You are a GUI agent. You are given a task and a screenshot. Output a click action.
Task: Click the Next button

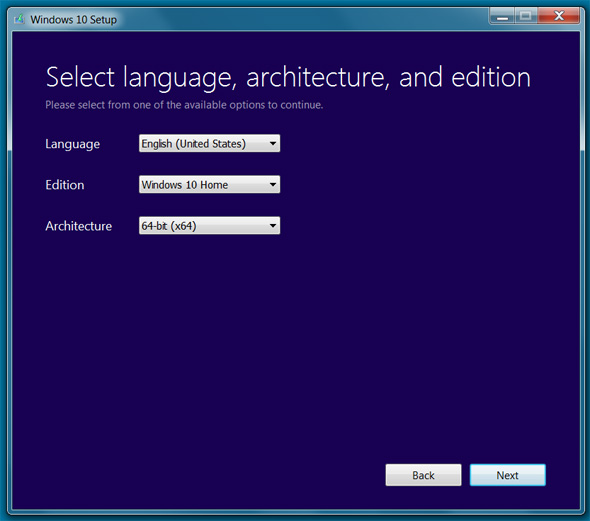pos(508,475)
